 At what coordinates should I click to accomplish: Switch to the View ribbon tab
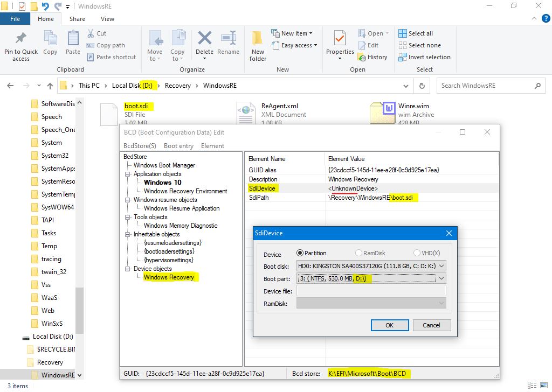107,19
